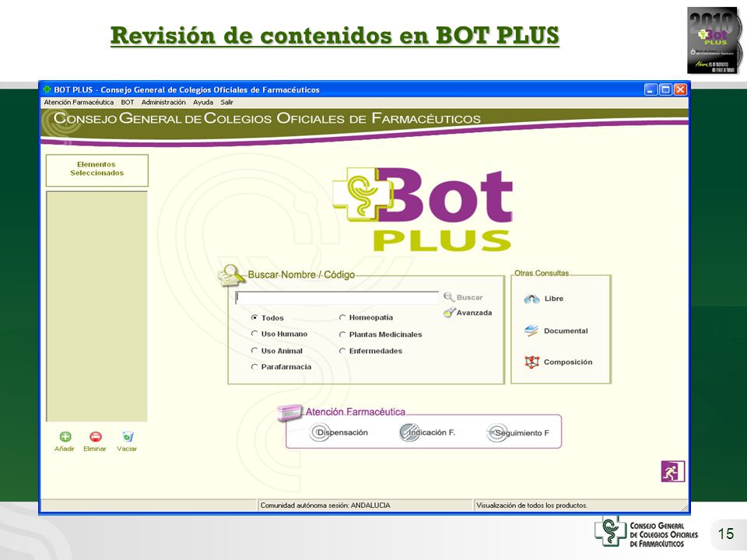The height and width of the screenshot is (560, 747).
Task: Click the purple exit door icon
Action: [672, 471]
